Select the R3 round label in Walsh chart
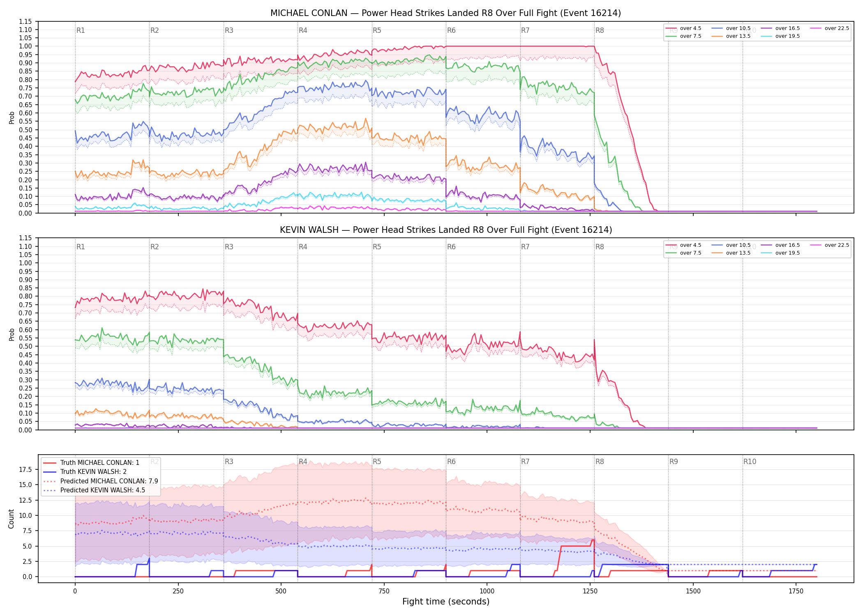Image resolution: width=863 pixels, height=616 pixels. point(229,247)
